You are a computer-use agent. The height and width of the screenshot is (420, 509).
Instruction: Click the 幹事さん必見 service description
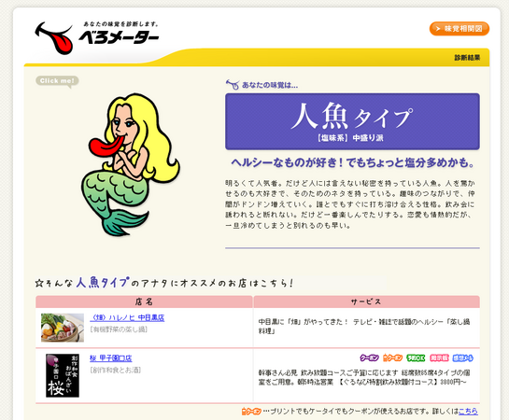[364, 377]
